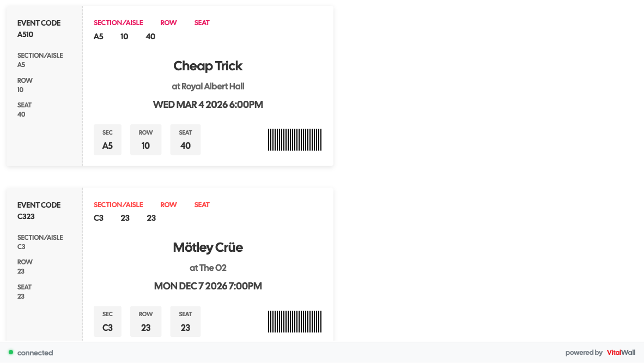Screen dimensions: 644x363
Task: Click the WED MAR 4 2026 date text
Action: 208,105
